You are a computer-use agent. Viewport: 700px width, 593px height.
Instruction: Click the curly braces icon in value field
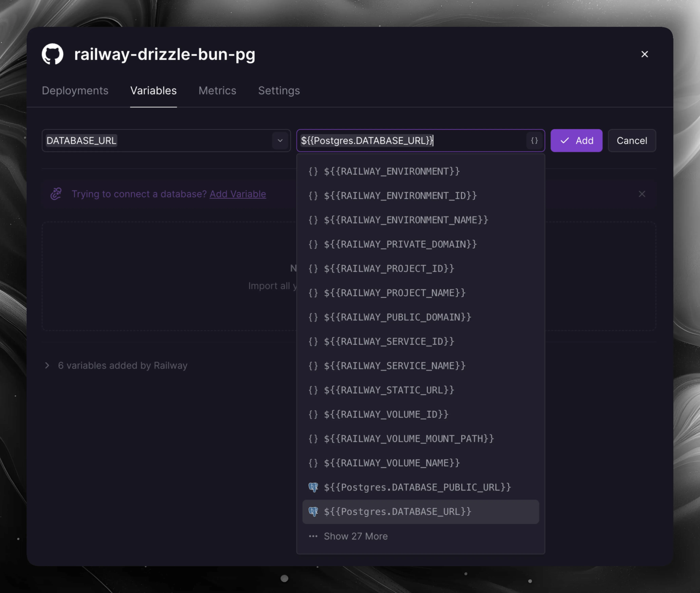534,140
